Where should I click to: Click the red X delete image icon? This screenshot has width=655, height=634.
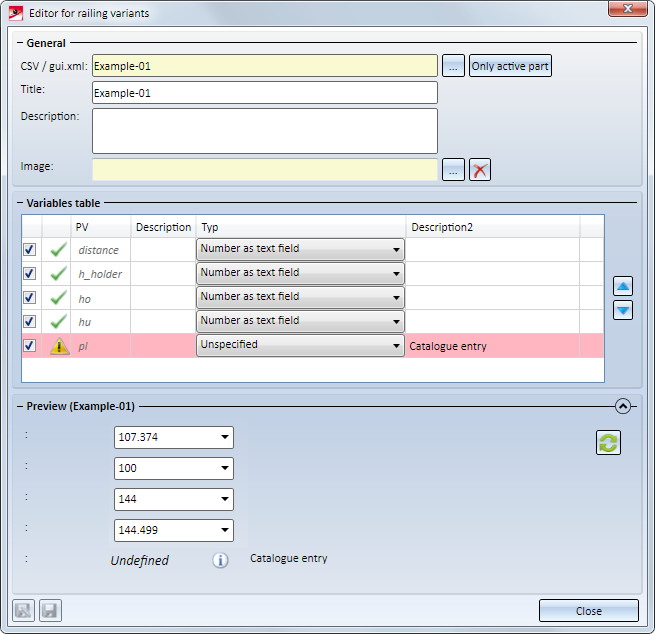(480, 170)
